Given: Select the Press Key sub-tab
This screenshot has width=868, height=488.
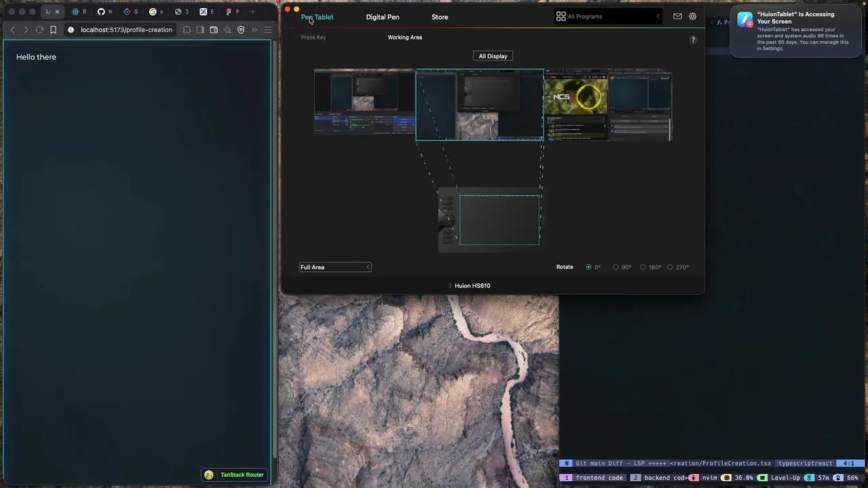Looking at the screenshot, I should click(313, 37).
